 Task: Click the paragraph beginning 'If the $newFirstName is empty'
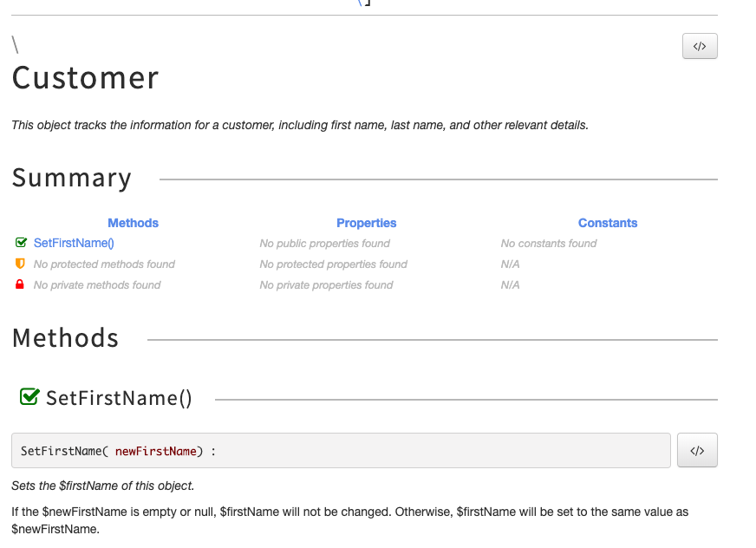point(350,520)
